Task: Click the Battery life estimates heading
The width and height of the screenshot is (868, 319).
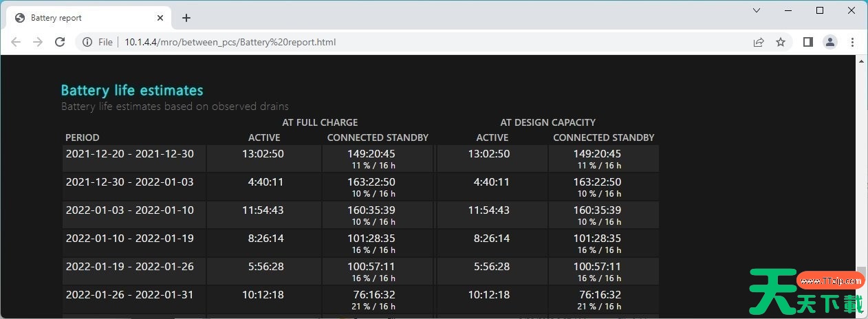Action: (x=132, y=90)
